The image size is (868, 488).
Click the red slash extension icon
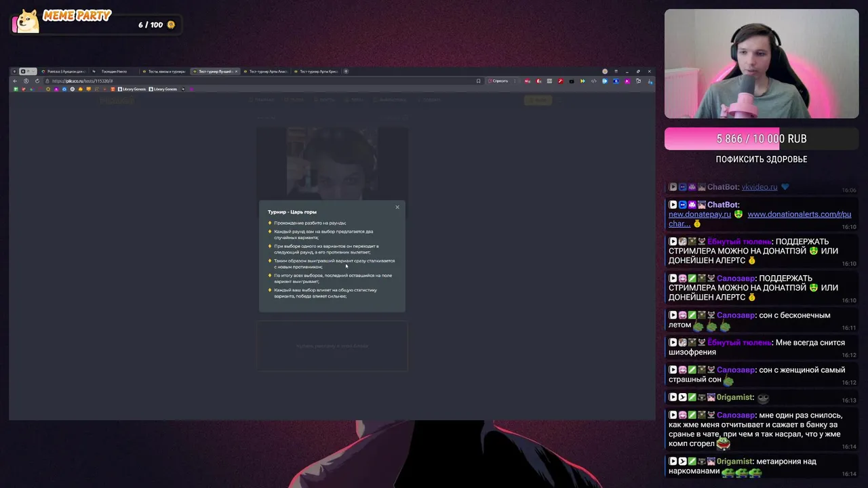pos(560,81)
